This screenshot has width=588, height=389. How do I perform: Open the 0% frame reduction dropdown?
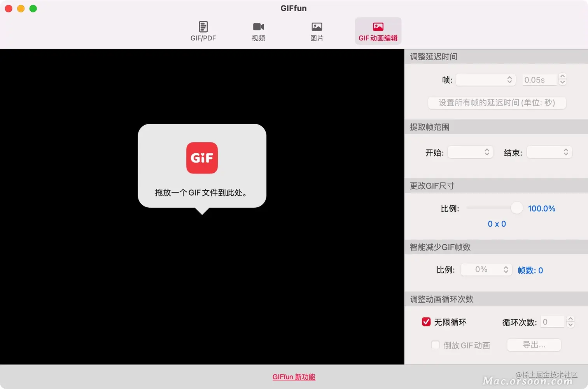tap(486, 270)
